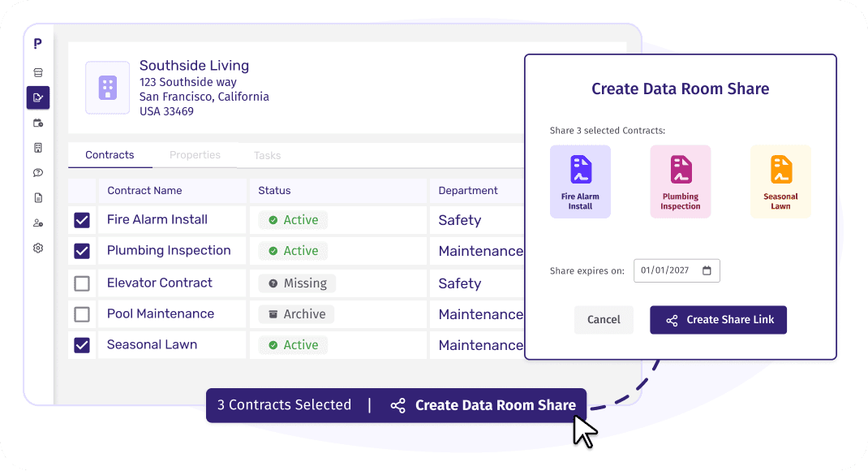Open the help chat icon in sidebar
Screen dimensions: 868x471
point(38,173)
